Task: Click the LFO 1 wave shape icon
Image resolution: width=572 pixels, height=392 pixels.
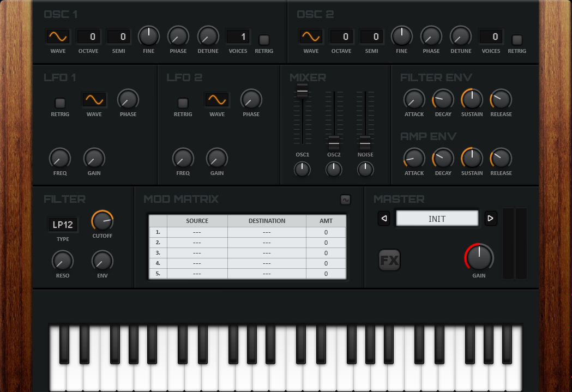Action: [x=94, y=100]
